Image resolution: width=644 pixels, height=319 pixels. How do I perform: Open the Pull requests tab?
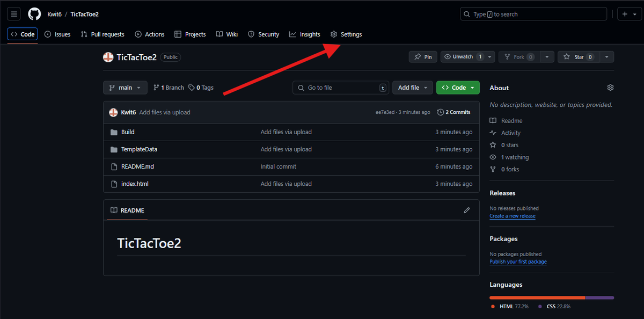click(x=103, y=34)
